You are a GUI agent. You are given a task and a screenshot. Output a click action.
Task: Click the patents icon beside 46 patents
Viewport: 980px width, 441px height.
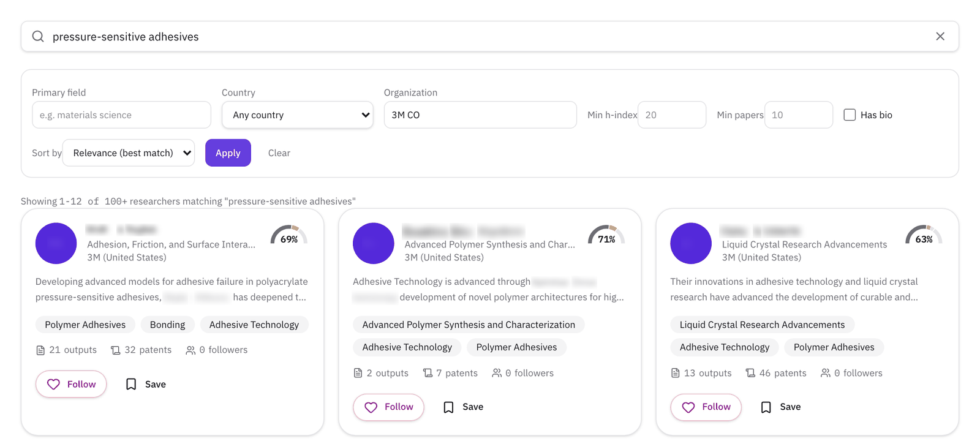click(x=750, y=373)
